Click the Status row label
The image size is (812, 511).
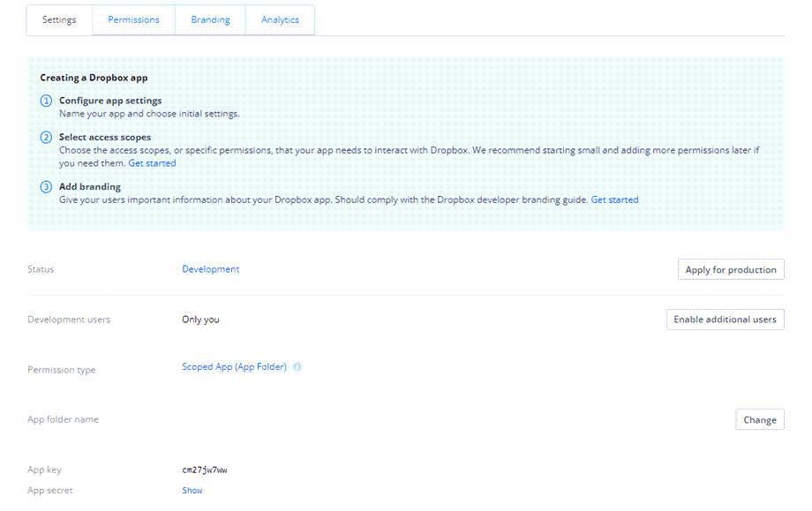pos(39,268)
